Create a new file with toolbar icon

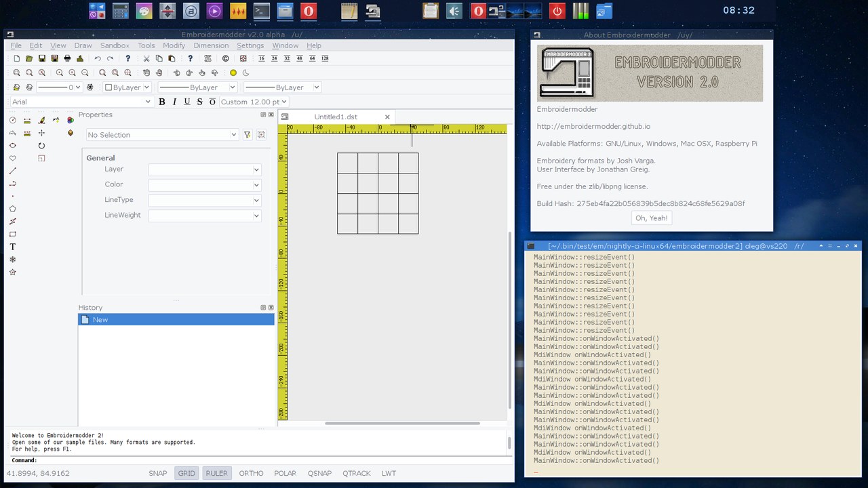(16, 59)
